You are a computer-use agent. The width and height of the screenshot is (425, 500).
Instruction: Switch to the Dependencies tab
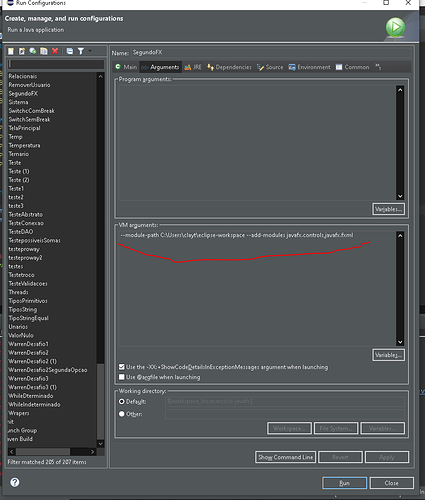pos(229,67)
